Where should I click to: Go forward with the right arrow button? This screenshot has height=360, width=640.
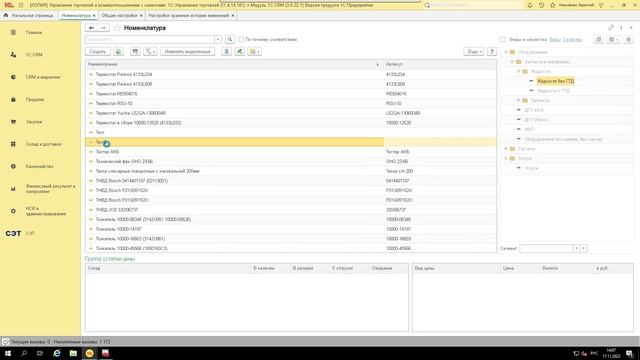[x=103, y=28]
